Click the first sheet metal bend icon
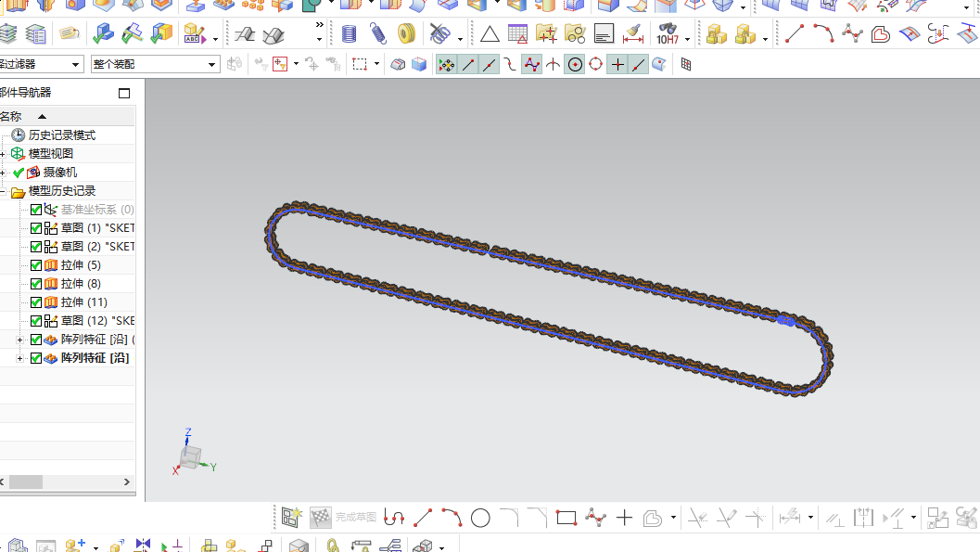Screen dimensions: 980x552 245,34
